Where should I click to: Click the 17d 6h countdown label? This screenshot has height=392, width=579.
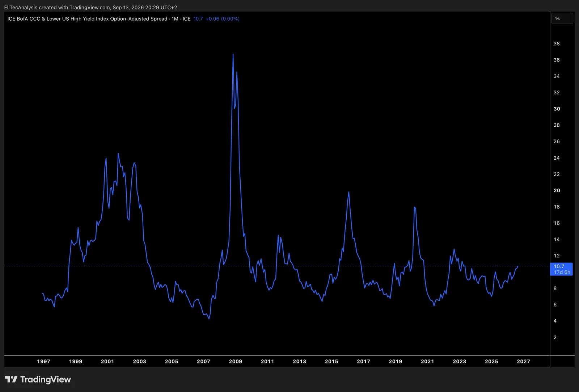click(562, 272)
